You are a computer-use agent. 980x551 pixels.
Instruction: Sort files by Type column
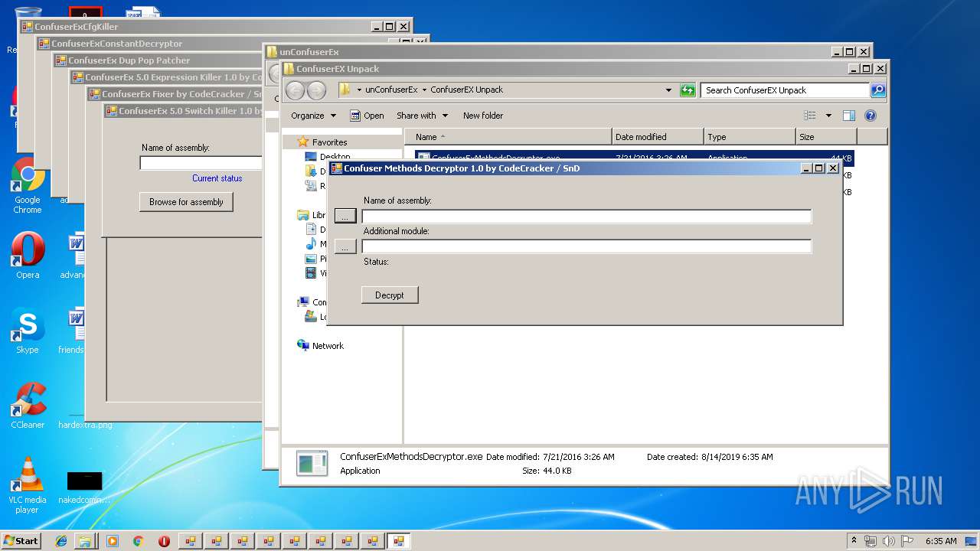(750, 137)
